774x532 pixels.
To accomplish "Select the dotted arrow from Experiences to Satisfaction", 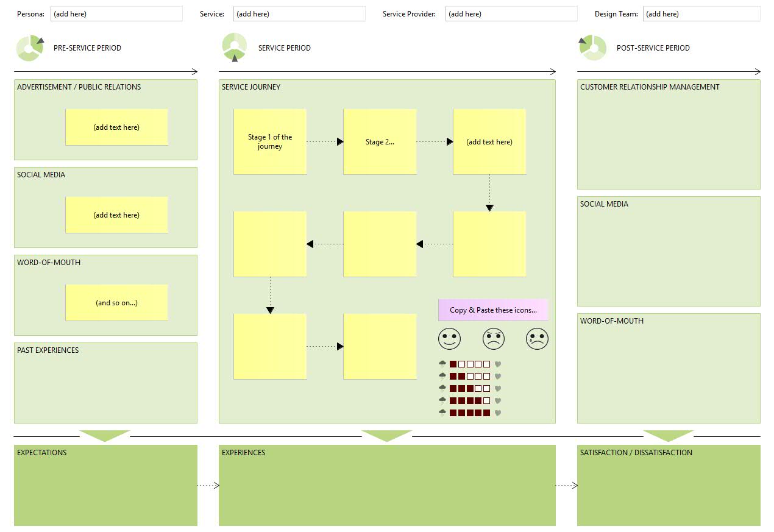I will tap(567, 486).
